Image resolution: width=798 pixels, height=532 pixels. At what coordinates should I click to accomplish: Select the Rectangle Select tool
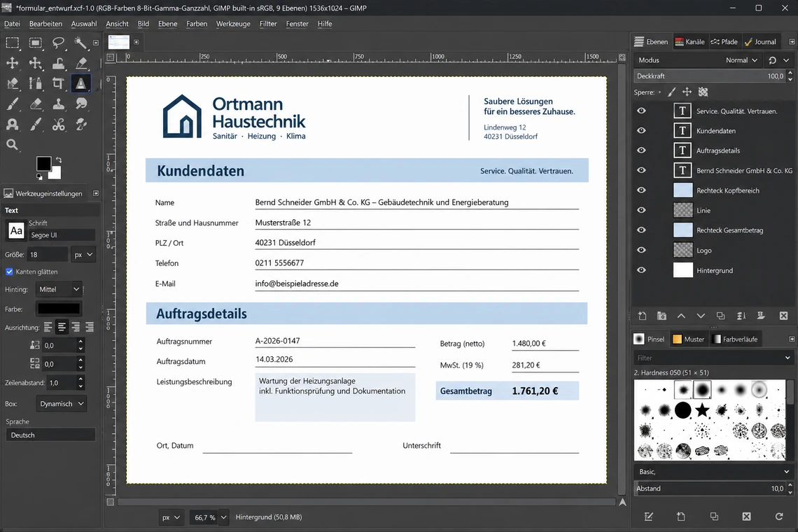(x=12, y=43)
